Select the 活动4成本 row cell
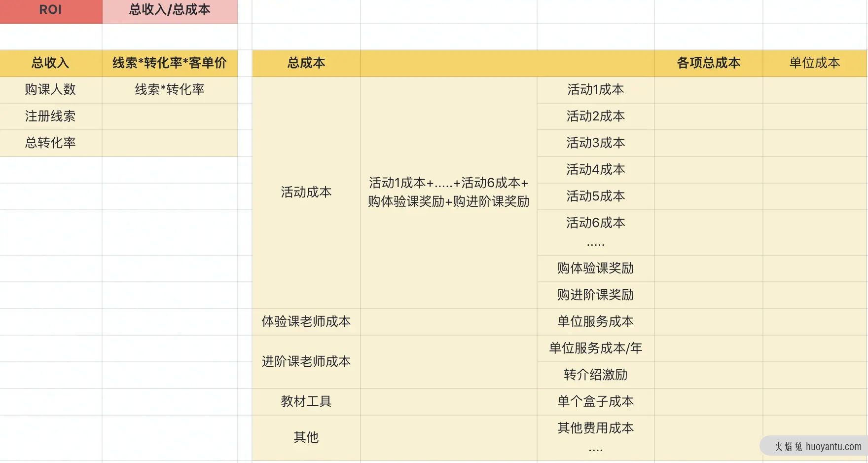 (x=596, y=170)
